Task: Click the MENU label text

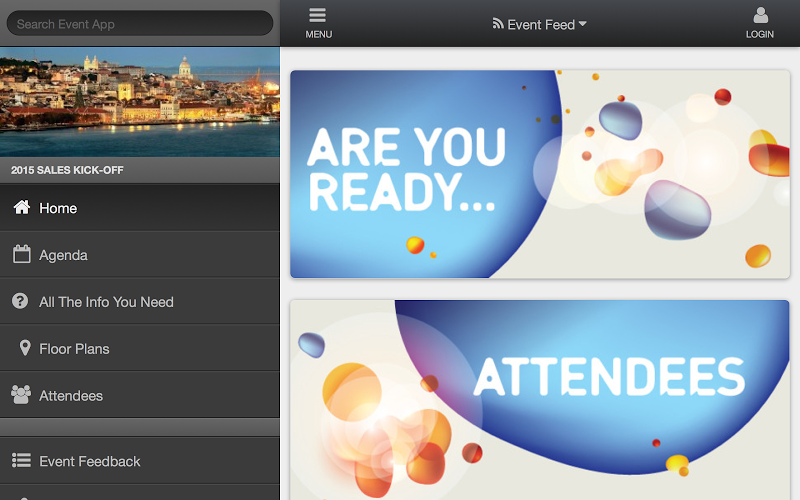Action: [x=318, y=34]
